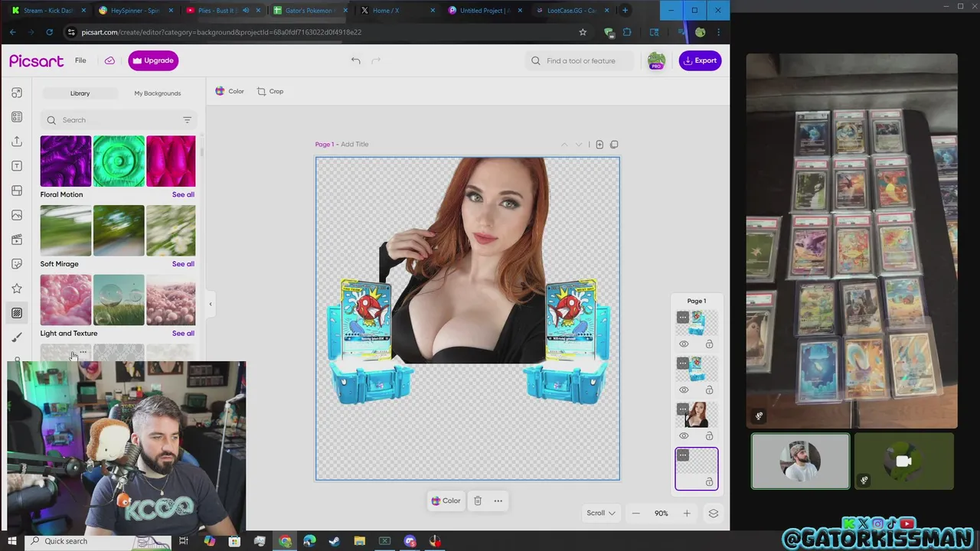Open a new browser tab
This screenshot has width=980, height=551.
click(626, 11)
